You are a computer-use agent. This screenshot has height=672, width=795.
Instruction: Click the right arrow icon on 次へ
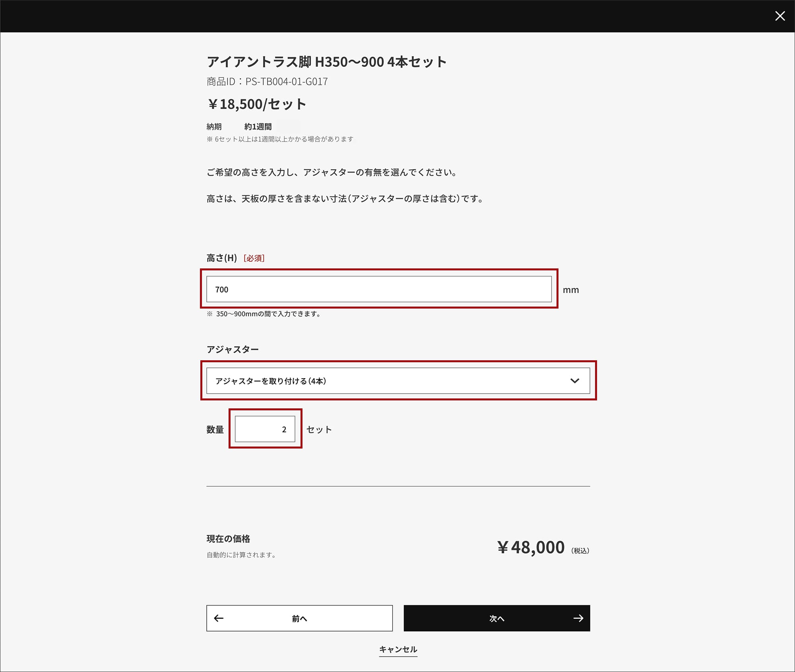578,618
